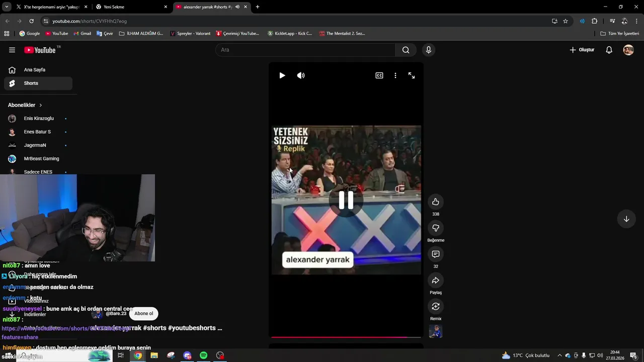Open a new browser tab with plus

(258, 7)
